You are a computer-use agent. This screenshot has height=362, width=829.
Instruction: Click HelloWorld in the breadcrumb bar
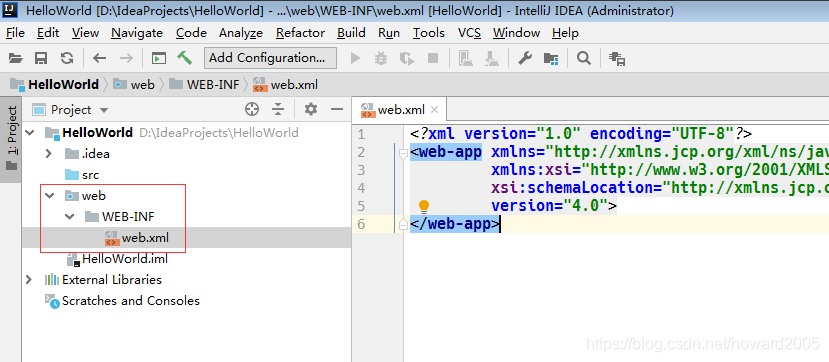(54, 85)
